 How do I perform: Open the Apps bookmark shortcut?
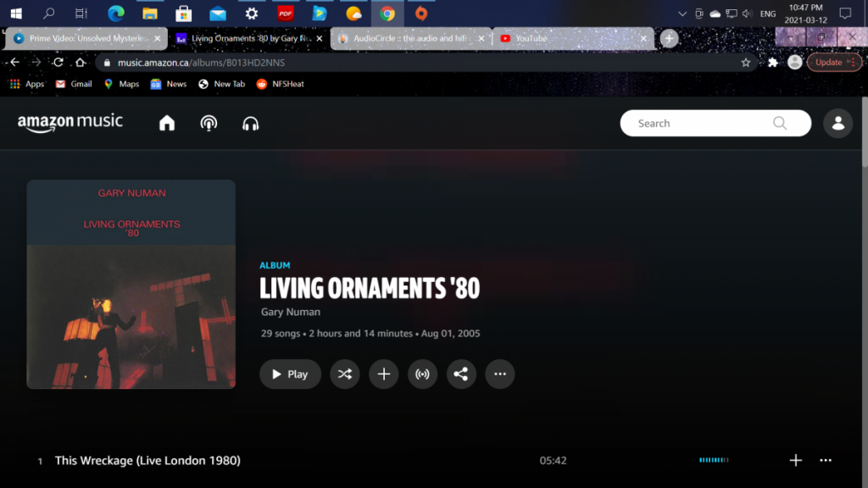26,84
